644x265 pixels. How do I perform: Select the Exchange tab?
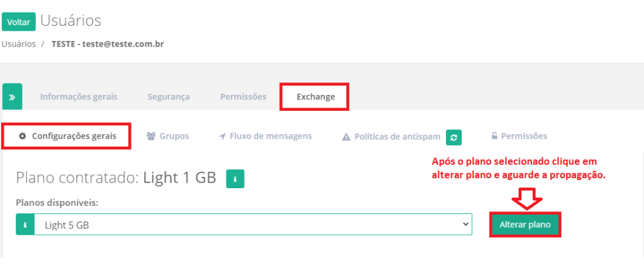(x=316, y=97)
